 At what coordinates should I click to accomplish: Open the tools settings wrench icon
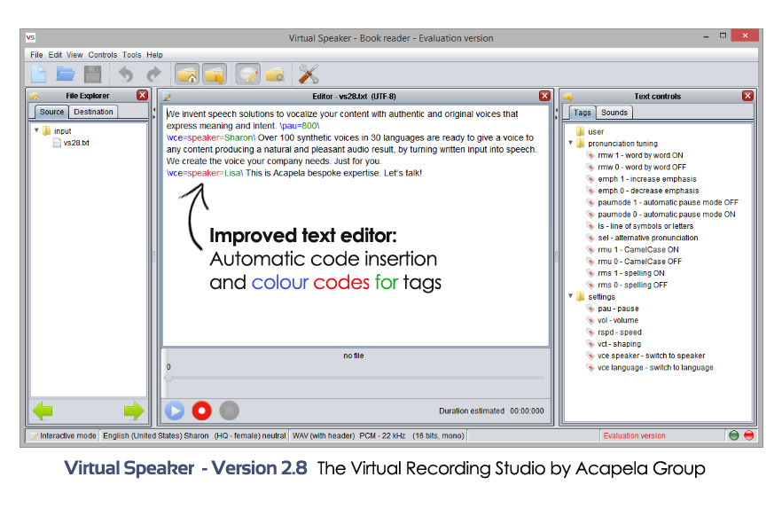click(309, 74)
